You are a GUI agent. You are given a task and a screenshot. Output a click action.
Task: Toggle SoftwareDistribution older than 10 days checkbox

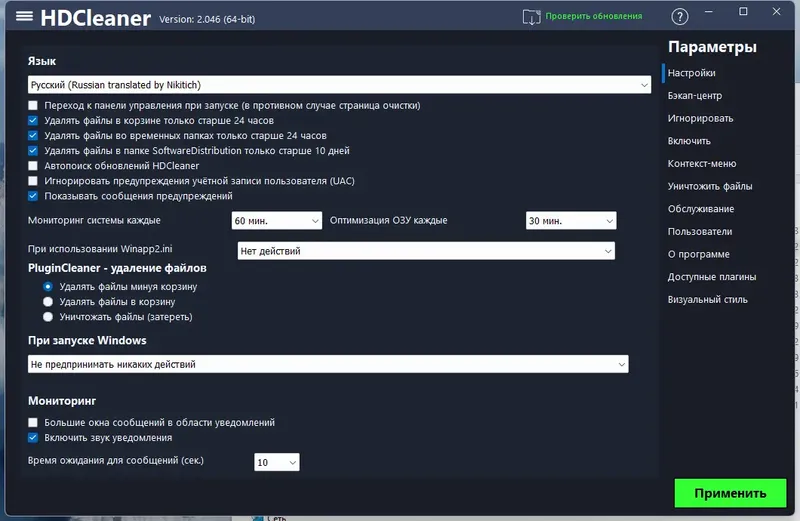click(x=33, y=151)
